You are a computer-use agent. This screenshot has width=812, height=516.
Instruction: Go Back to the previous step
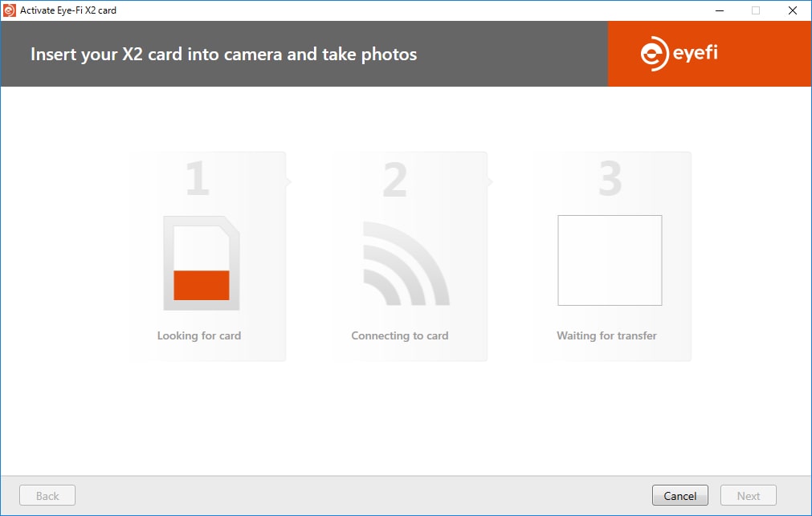pyautogui.click(x=47, y=496)
